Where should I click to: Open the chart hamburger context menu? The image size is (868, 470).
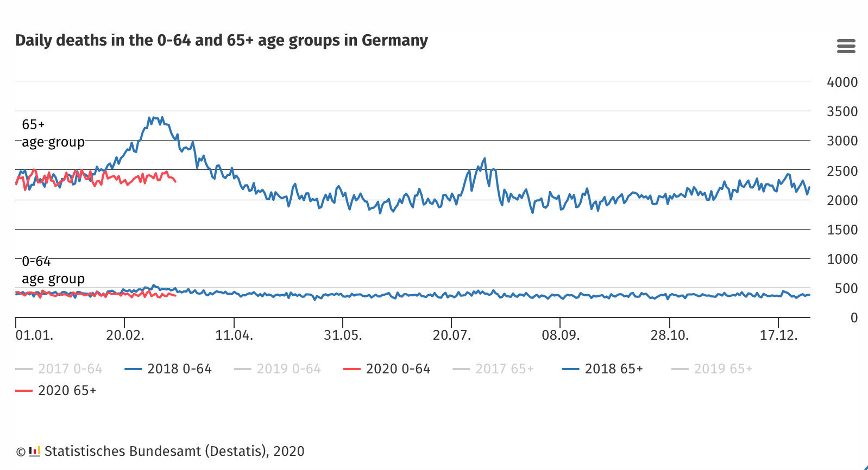[x=846, y=46]
